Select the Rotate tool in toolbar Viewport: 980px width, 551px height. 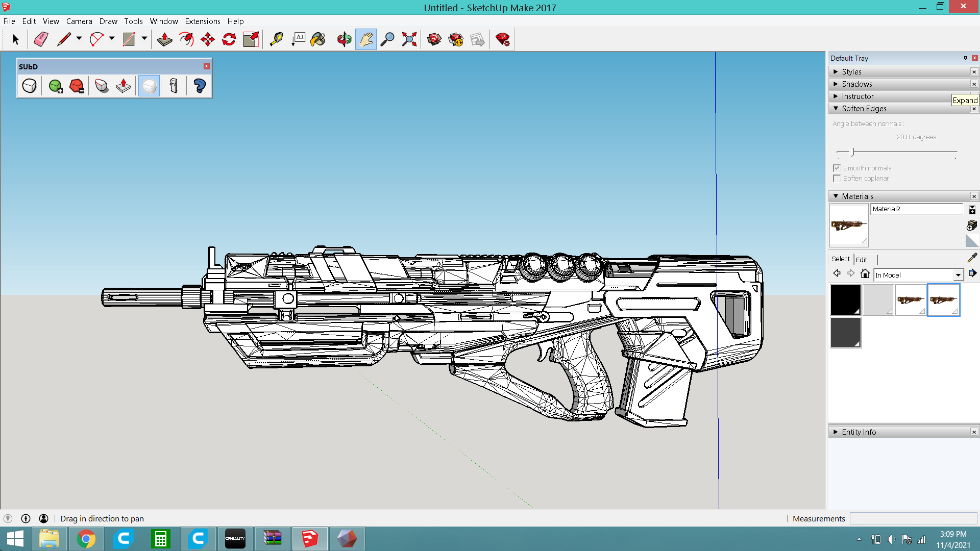pyautogui.click(x=229, y=39)
